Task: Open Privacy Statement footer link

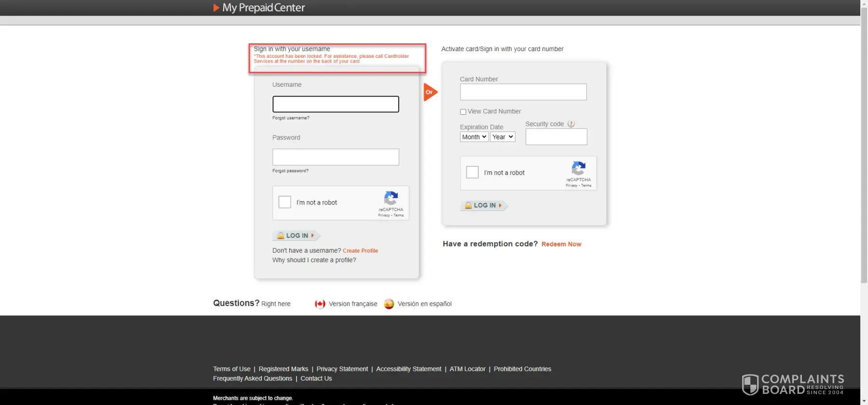Action: pos(342,369)
